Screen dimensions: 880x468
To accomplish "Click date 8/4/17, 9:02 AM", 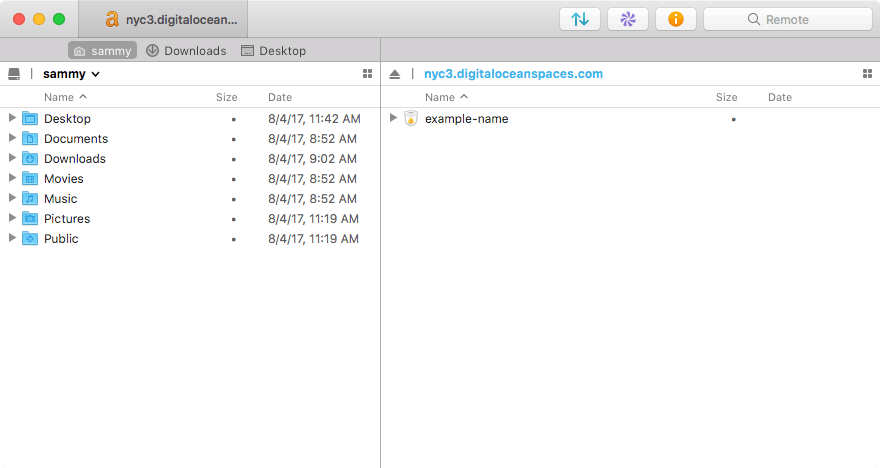I will coord(312,159).
